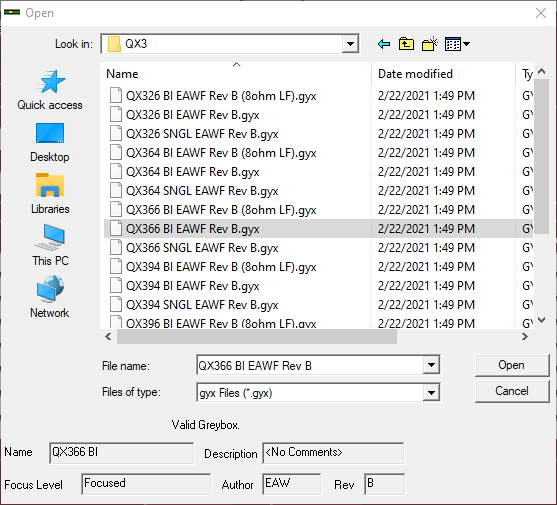
Task: Expand the File name dropdown arrow
Action: pyautogui.click(x=431, y=365)
